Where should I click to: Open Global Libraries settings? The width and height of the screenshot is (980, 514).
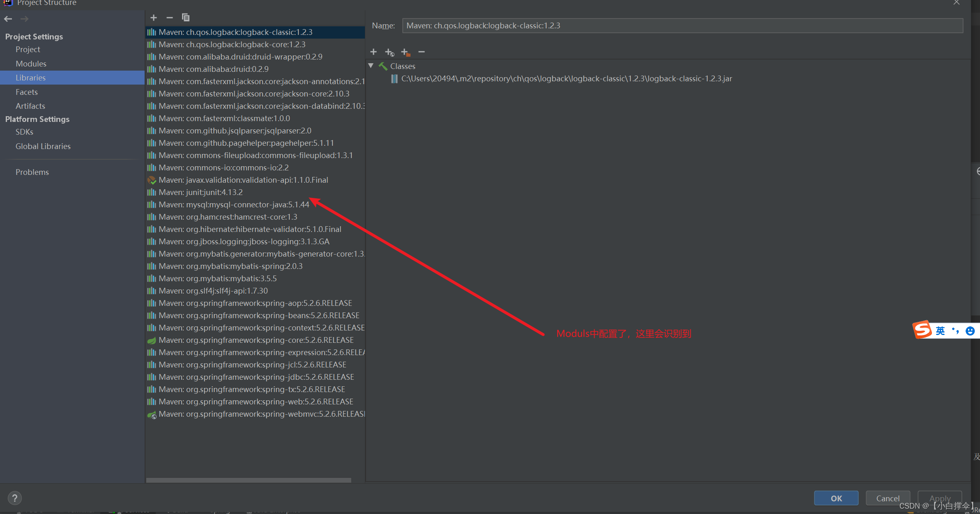point(43,146)
